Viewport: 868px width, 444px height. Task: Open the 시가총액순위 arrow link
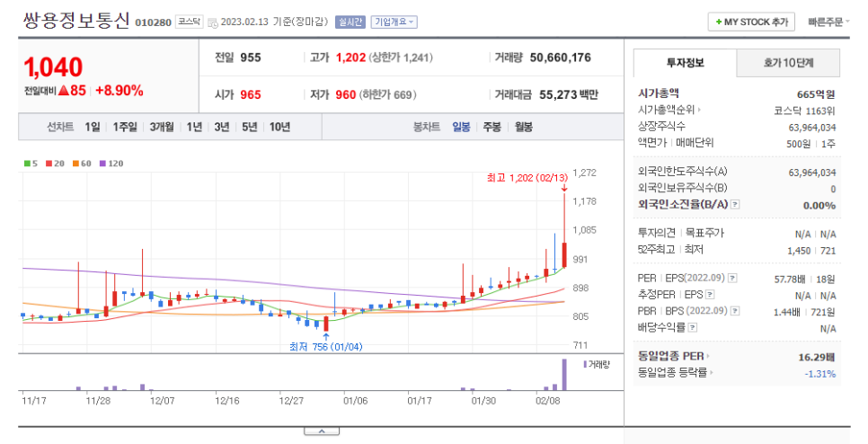tap(669, 110)
